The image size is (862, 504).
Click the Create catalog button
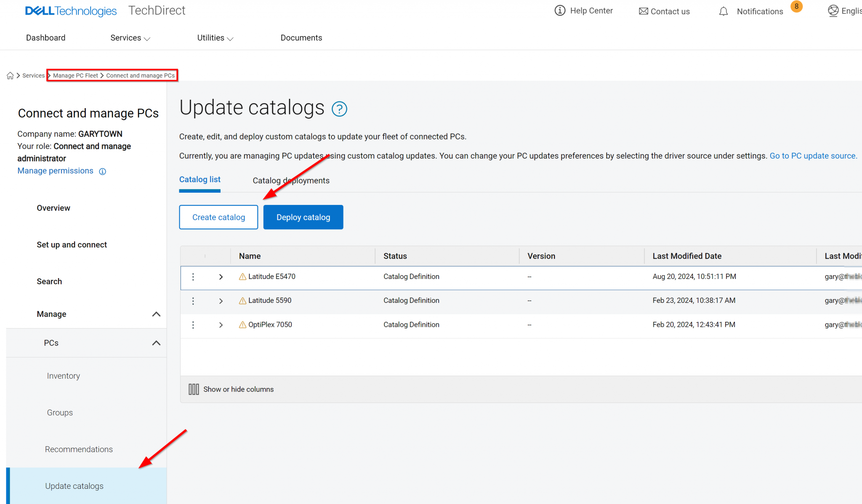[x=218, y=217]
